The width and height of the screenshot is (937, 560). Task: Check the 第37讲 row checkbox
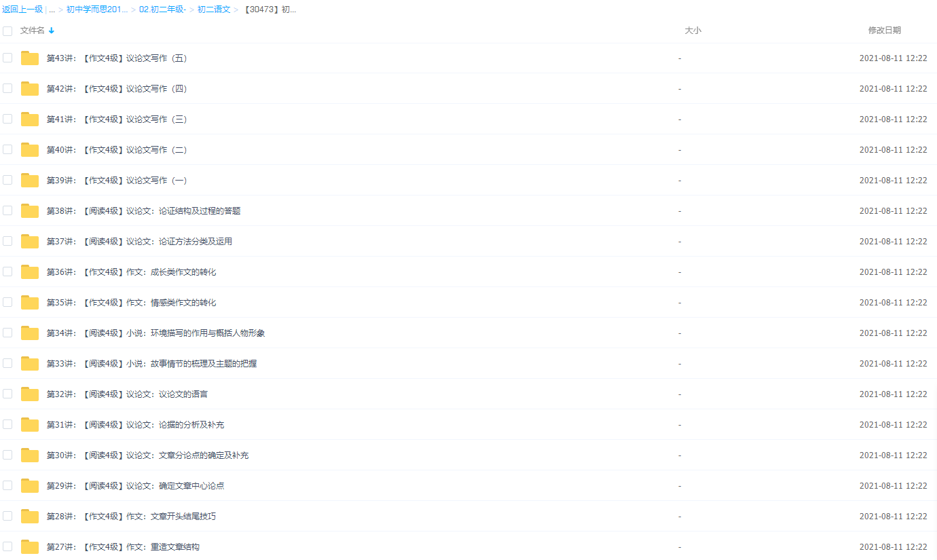pos(7,241)
